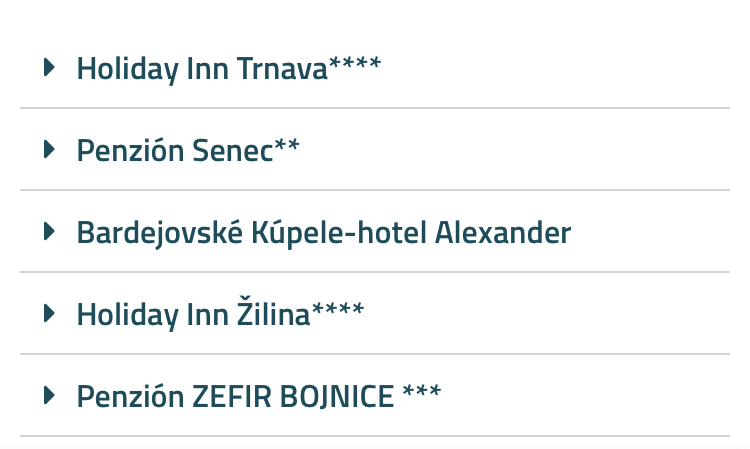Expand the Holiday Inn Žilina disclosure triangle
This screenshot has height=449, width=750.
[x=48, y=314]
